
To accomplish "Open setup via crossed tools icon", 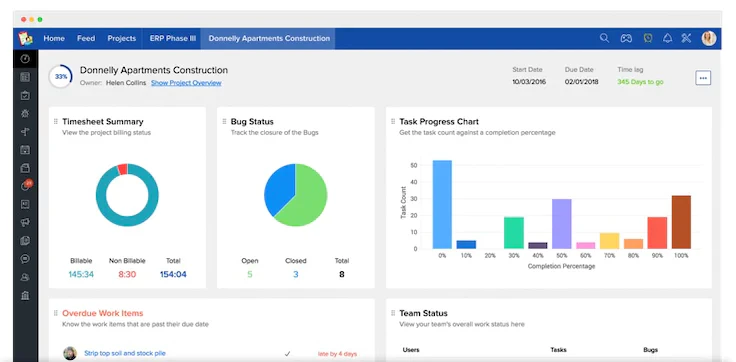I will (686, 39).
